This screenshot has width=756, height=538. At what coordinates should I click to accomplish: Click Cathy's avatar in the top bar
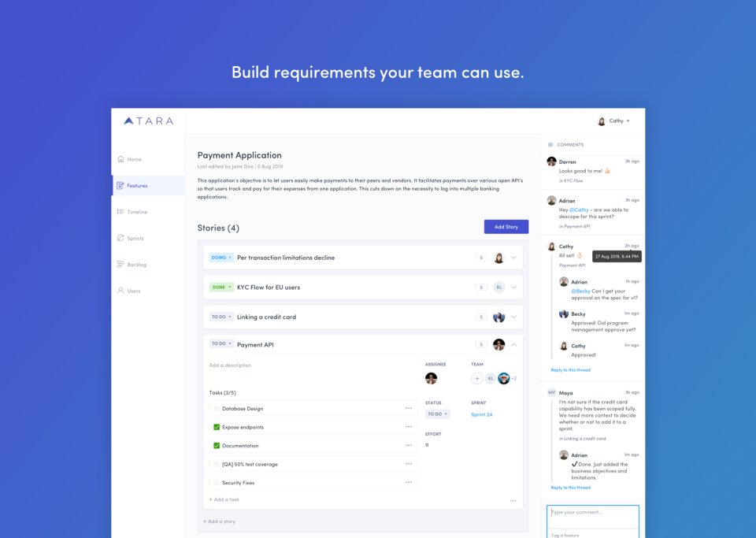coord(601,121)
